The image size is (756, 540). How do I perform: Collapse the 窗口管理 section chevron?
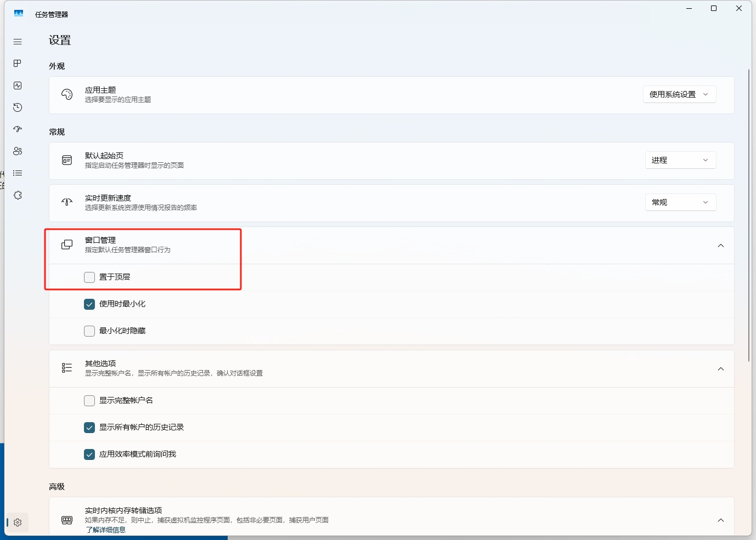point(721,246)
